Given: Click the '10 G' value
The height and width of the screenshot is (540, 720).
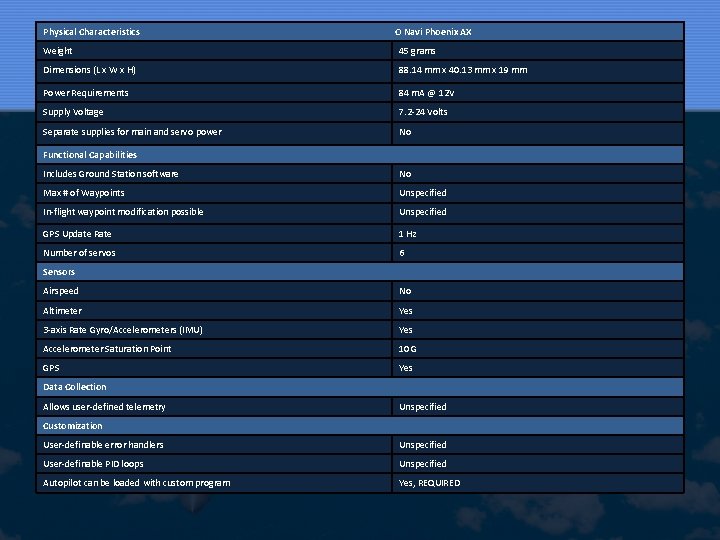Looking at the screenshot, I should click(407, 349).
